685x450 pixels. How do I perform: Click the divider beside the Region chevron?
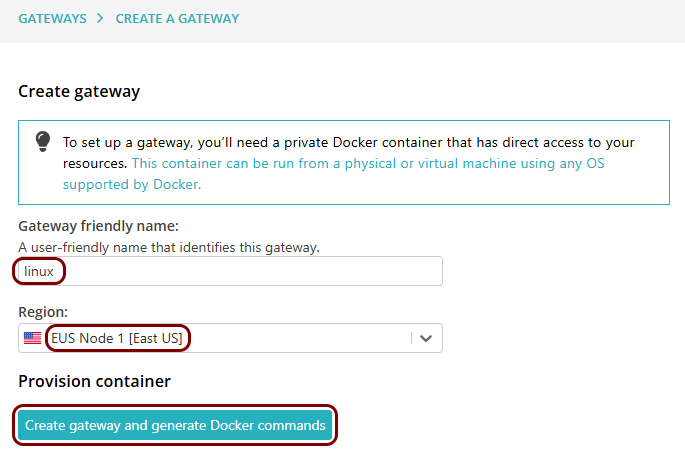[x=411, y=338]
